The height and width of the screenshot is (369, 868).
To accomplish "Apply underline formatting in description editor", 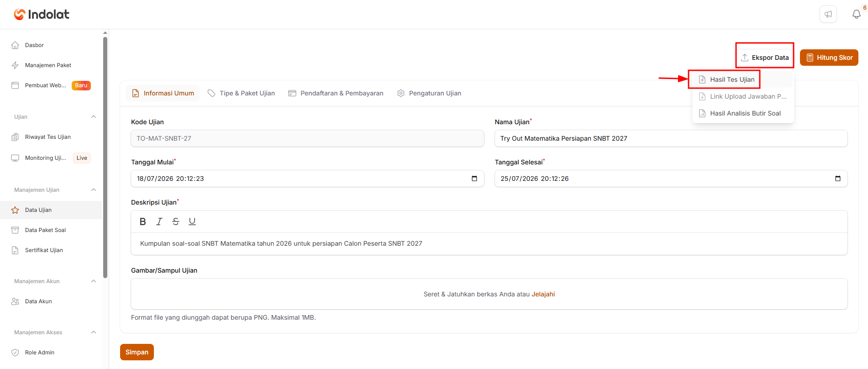I will [192, 221].
